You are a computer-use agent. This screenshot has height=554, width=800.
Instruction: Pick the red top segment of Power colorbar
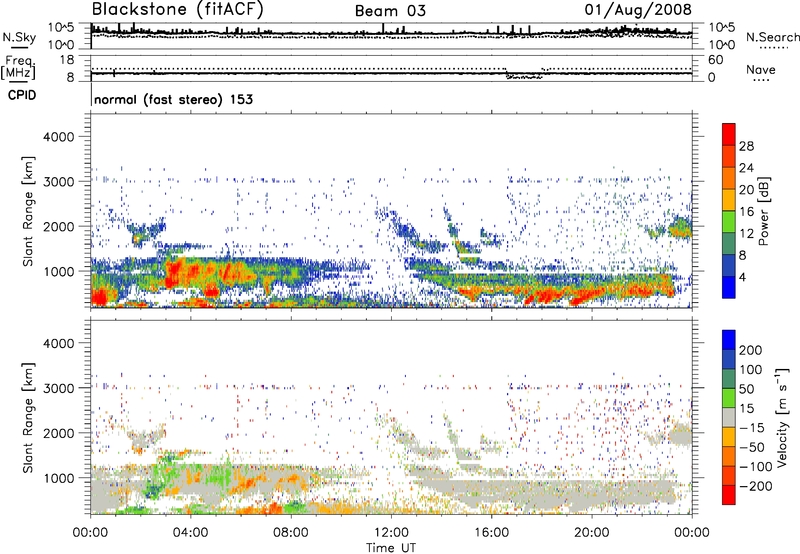point(729,134)
